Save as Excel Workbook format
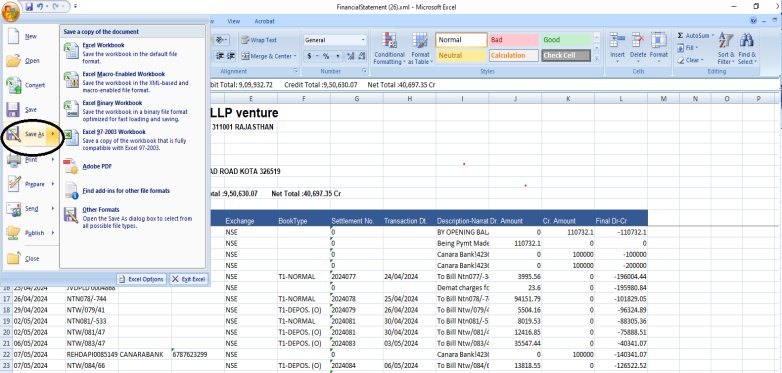This screenshot has height=373, width=782. 132,53
